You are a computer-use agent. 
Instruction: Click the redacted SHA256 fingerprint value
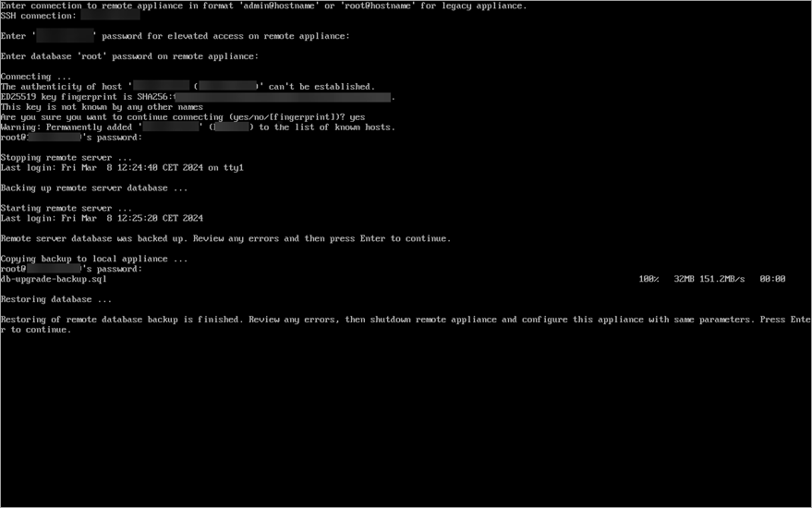283,97
